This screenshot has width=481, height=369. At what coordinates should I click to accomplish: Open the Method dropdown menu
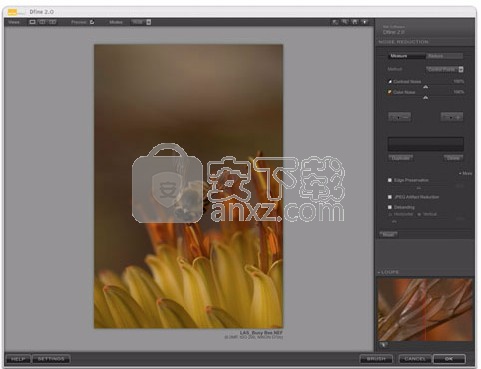(445, 69)
